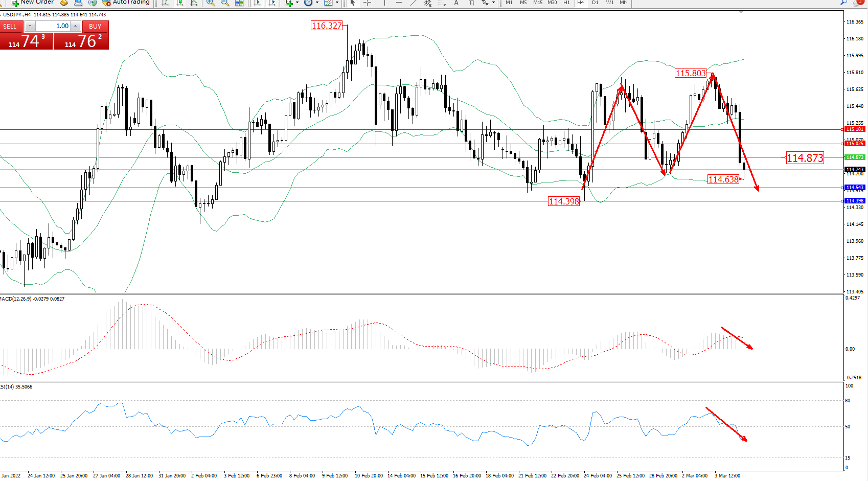The height and width of the screenshot is (481, 868).
Task: Select the Crosshair cursor tool
Action: click(367, 3)
